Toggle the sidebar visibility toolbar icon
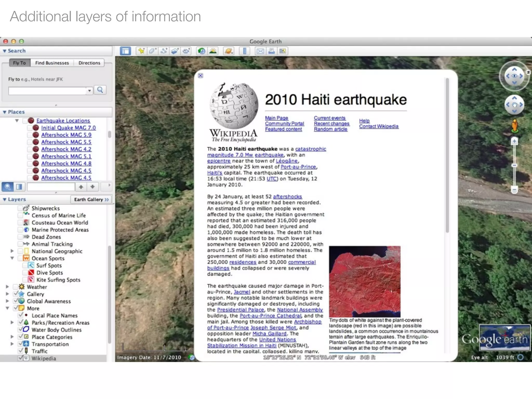The width and height of the screenshot is (532, 399). point(125,51)
